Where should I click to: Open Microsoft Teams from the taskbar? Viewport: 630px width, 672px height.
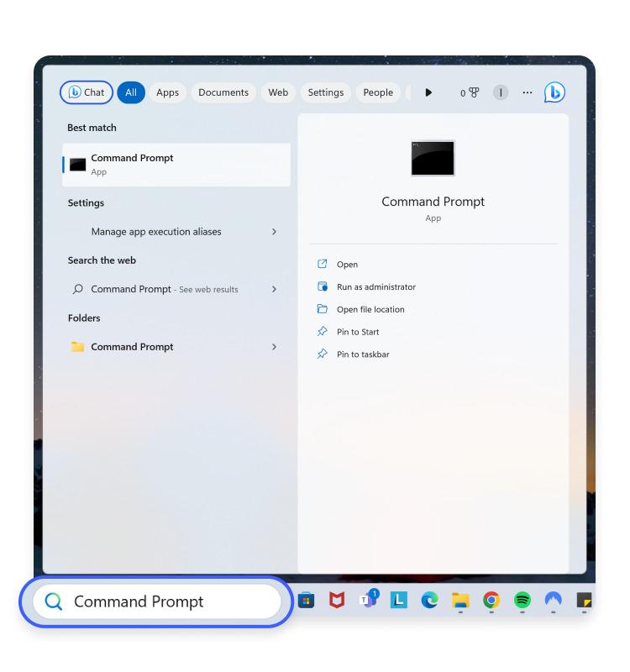pos(369,599)
